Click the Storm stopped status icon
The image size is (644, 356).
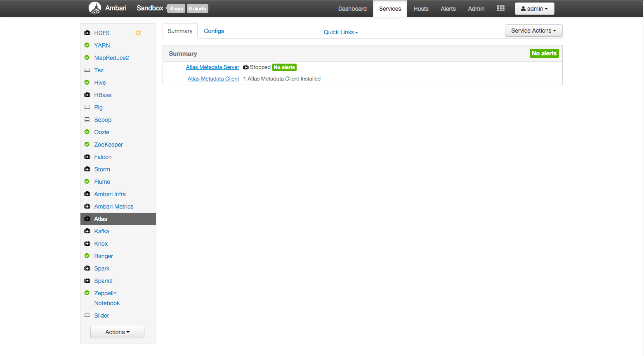(x=87, y=169)
